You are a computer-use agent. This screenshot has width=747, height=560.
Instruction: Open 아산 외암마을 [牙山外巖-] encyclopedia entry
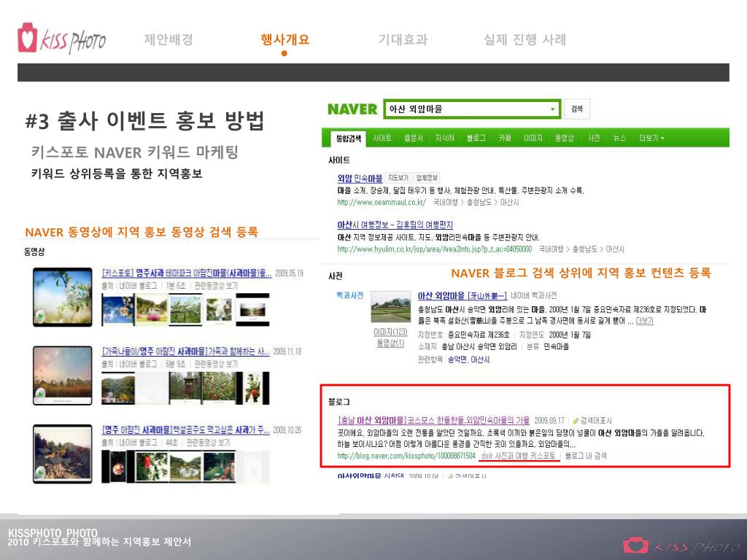[462, 296]
